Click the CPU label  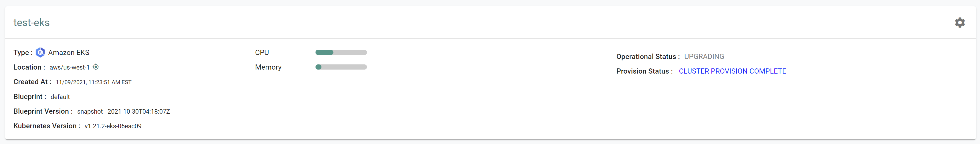(262, 53)
